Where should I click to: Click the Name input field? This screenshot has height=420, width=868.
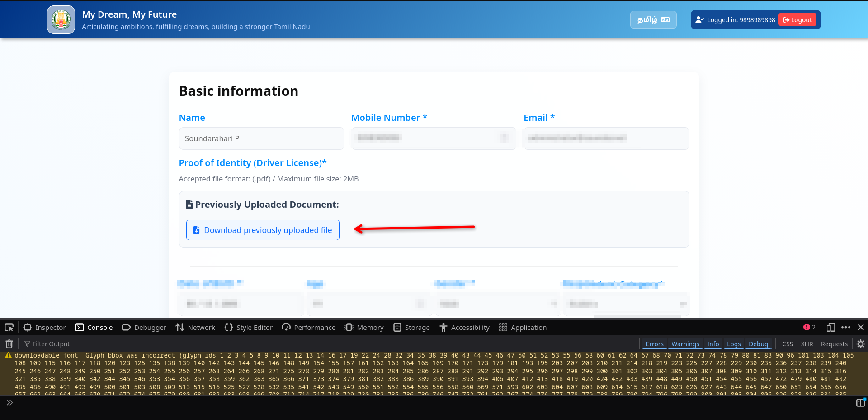[x=261, y=138]
